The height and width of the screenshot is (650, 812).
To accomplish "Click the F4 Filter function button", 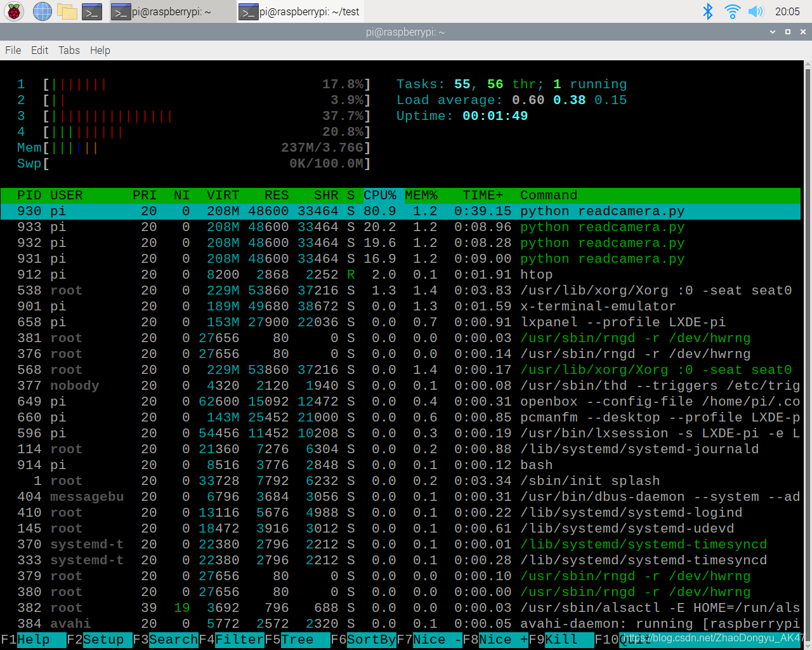I will [x=231, y=640].
